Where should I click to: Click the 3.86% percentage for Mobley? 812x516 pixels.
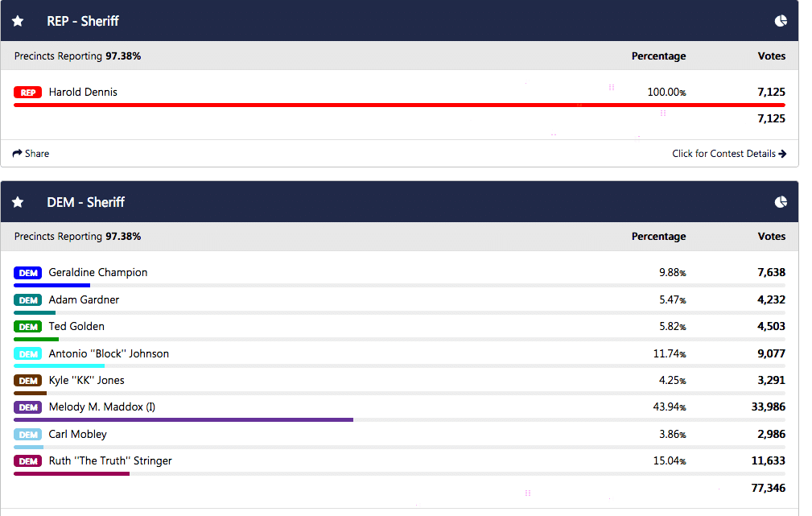click(672, 434)
